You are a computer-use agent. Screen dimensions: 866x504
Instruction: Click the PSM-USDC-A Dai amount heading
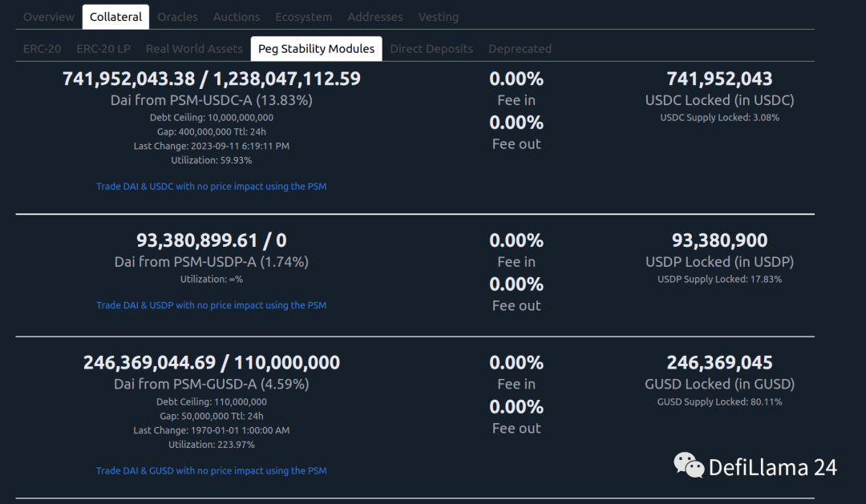(x=212, y=79)
